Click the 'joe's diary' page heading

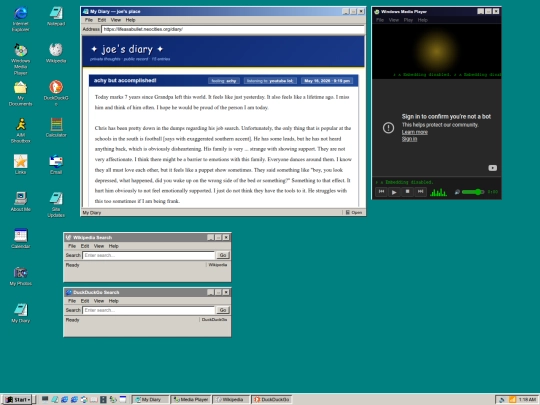point(127,49)
